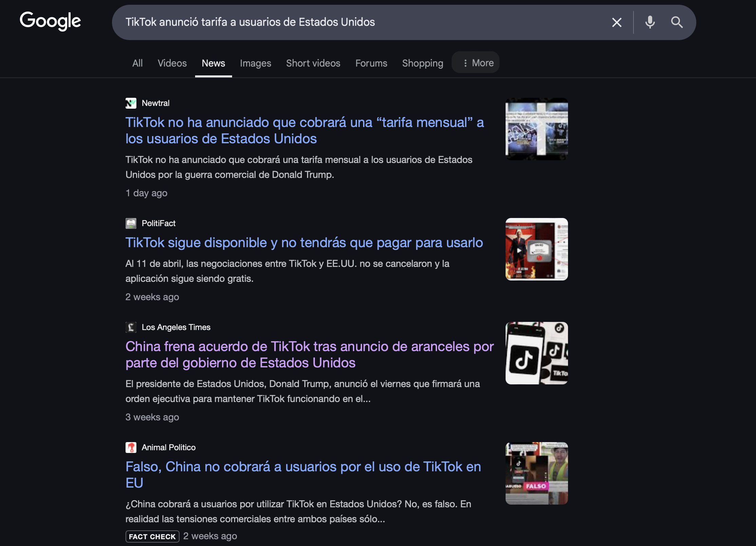
Task: Open 'TikTok sigue disponible' headline
Action: coord(304,243)
